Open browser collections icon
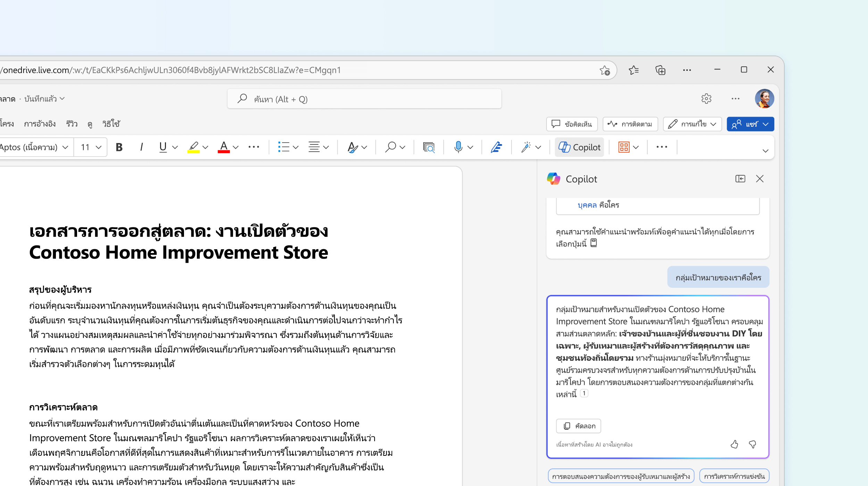Viewport: 868px width, 486px height. pos(660,70)
